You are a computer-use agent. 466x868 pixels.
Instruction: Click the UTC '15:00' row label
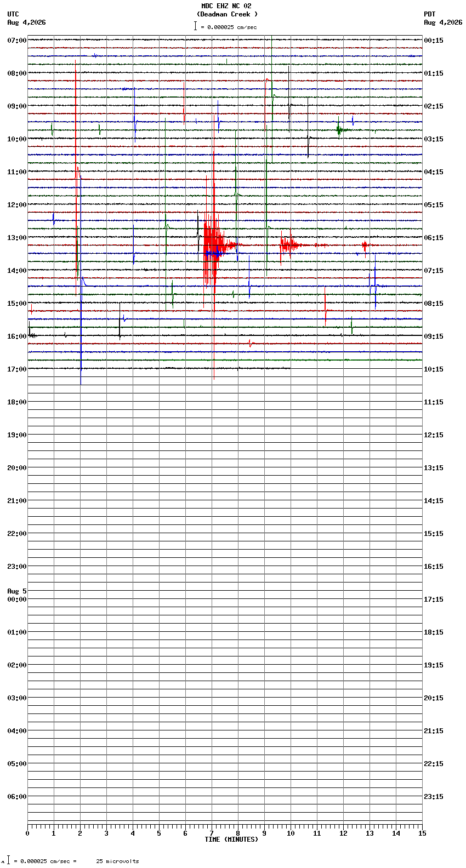(x=17, y=304)
